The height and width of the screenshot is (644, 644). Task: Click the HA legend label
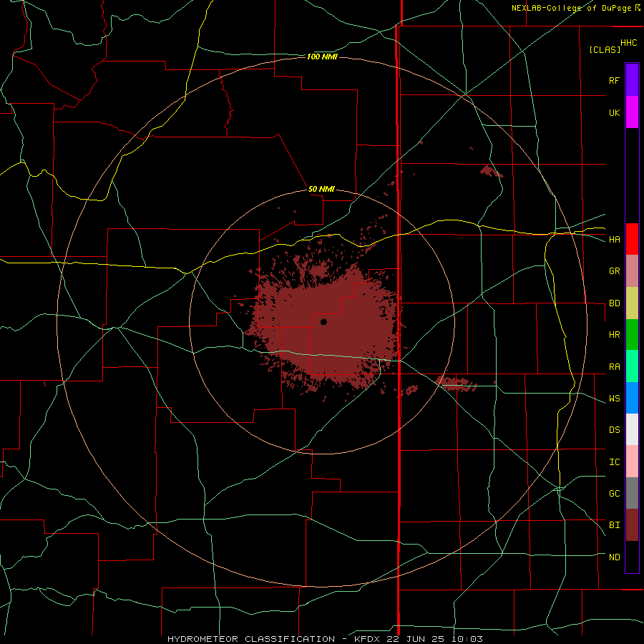(x=614, y=240)
